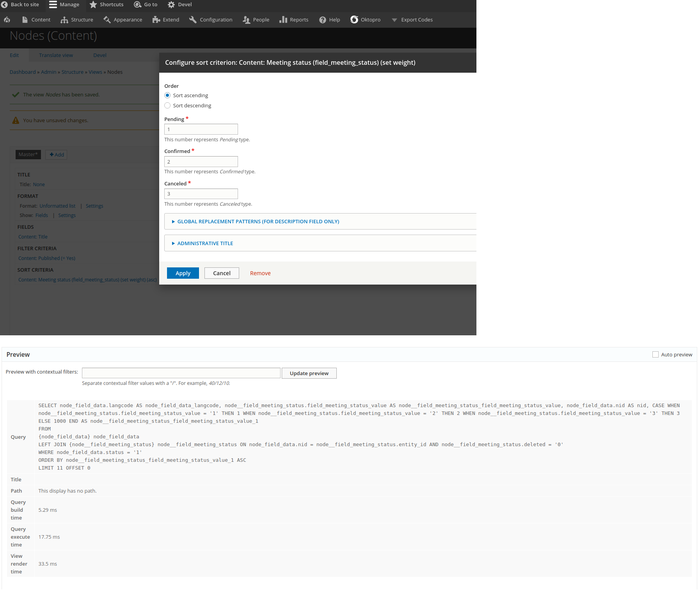Switch to the Translate view tab
Image resolution: width=700 pixels, height=591 pixels.
[x=55, y=55]
